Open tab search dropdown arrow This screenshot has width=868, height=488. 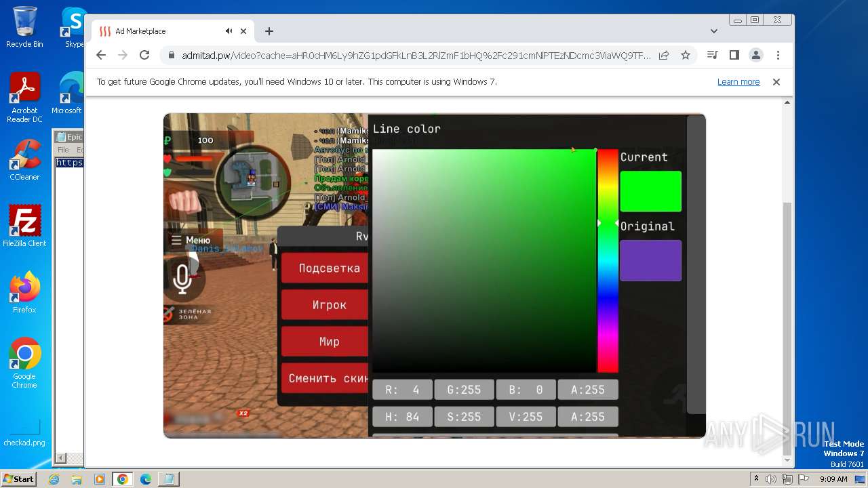[x=714, y=31]
